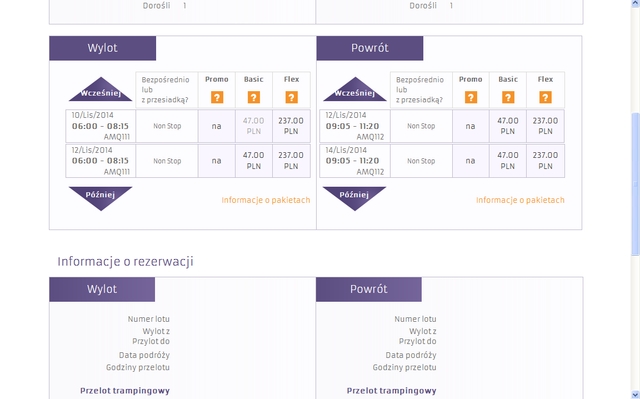Open Flex help icon in Powrót table
Viewport: 640px width, 399px height.
[x=545, y=98]
